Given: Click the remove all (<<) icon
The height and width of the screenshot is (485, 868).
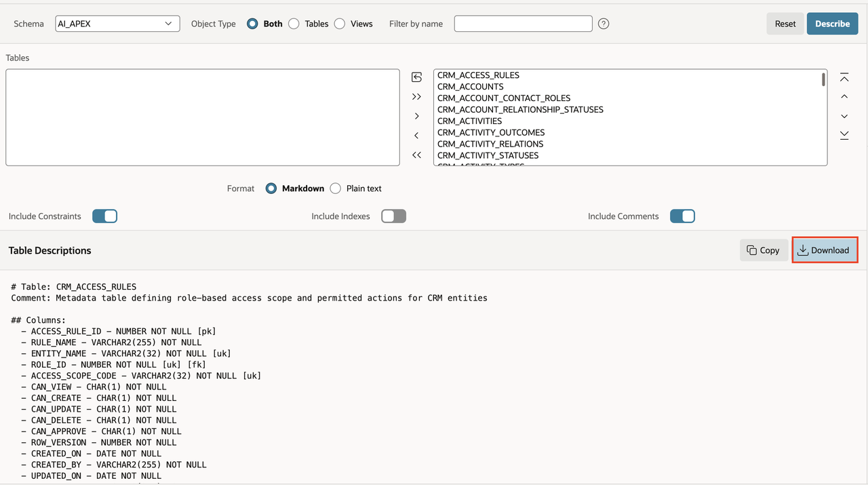Looking at the screenshot, I should pos(416,155).
